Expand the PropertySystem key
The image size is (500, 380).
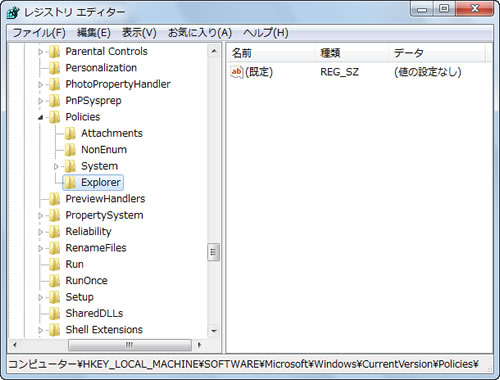pyautogui.click(x=41, y=216)
